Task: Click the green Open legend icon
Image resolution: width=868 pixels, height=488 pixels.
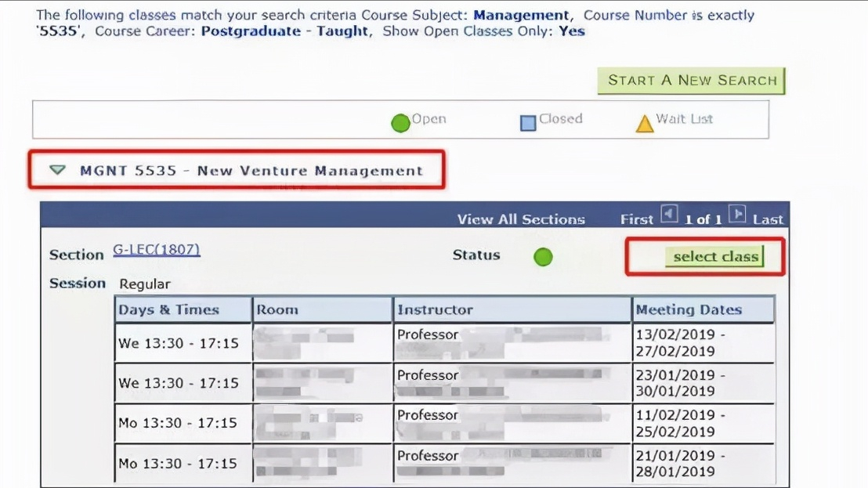Action: [x=401, y=123]
